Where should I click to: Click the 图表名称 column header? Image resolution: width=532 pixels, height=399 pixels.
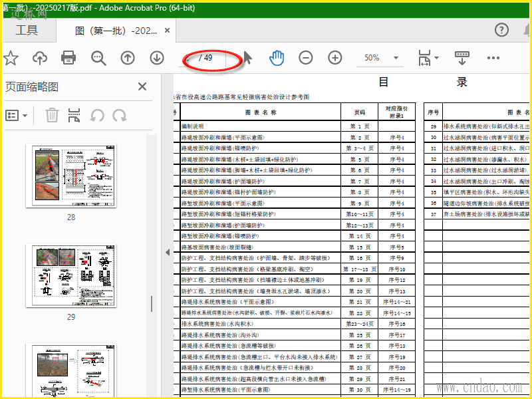[261, 112]
